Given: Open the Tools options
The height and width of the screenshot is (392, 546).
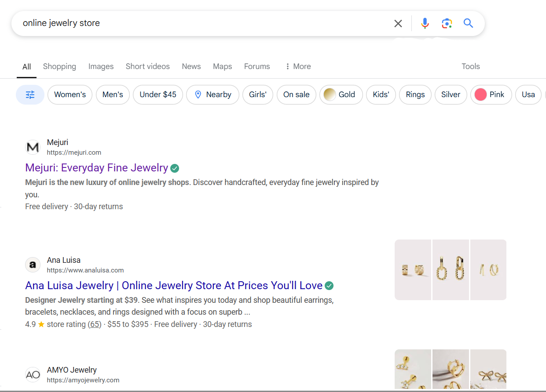Looking at the screenshot, I should [470, 66].
